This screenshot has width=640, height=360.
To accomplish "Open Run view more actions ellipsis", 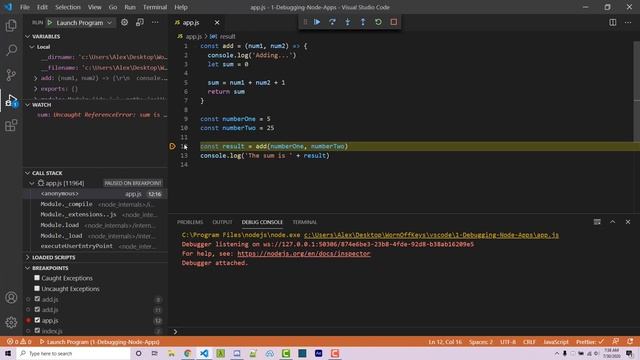I will point(155,22).
